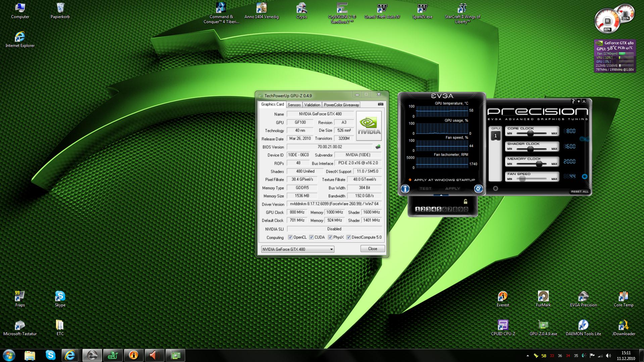Open EVGA Precision information button
The width and height of the screenshot is (644, 362).
point(405,189)
